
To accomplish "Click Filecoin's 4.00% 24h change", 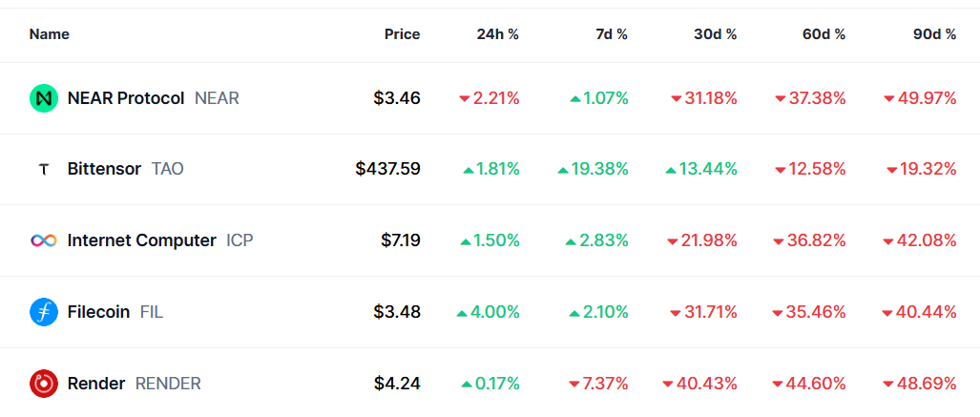I will 493,312.
